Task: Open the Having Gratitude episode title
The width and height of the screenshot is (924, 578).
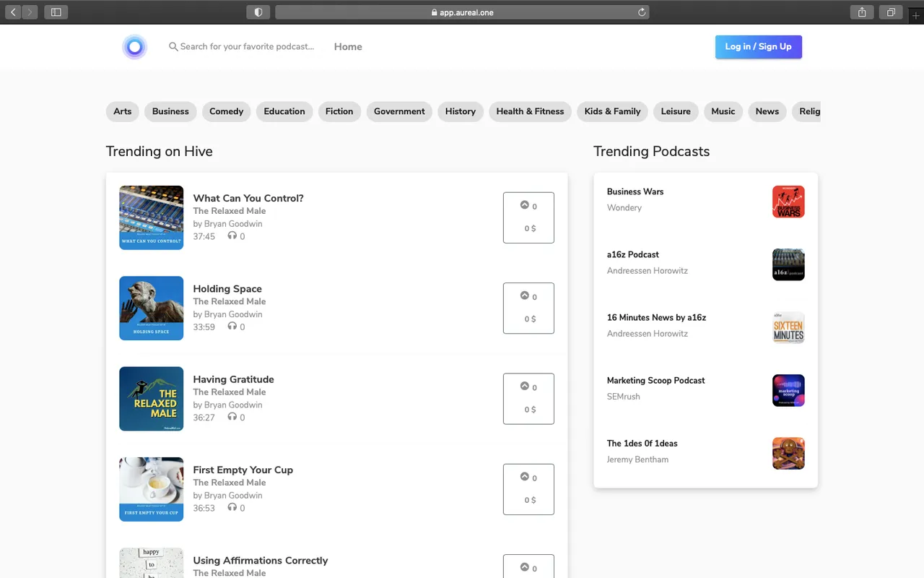Action: (233, 379)
